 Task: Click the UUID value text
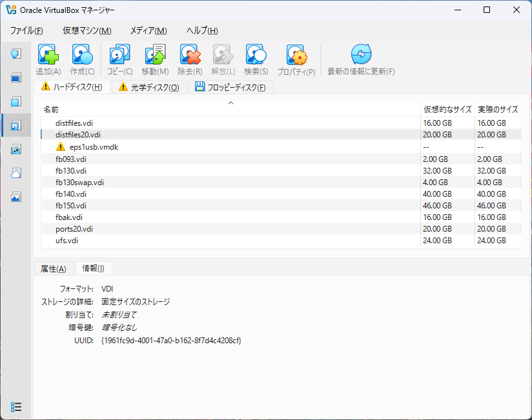coord(171,341)
